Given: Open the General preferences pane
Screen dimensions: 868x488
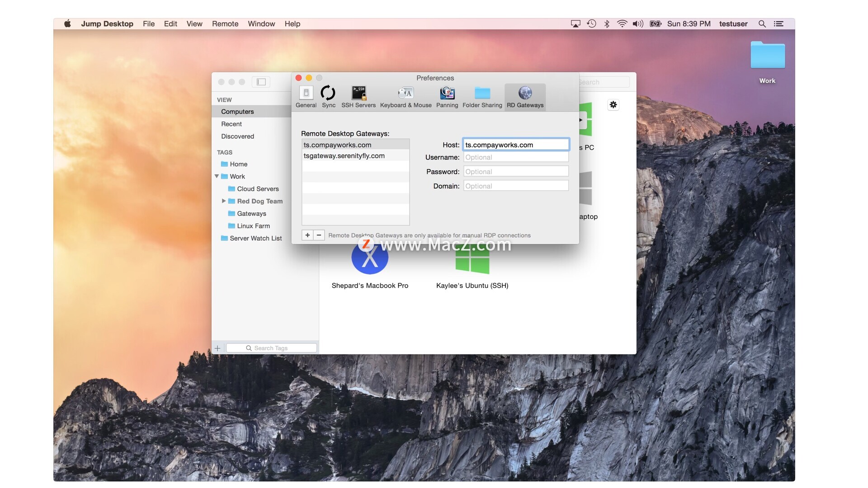Looking at the screenshot, I should tap(306, 97).
